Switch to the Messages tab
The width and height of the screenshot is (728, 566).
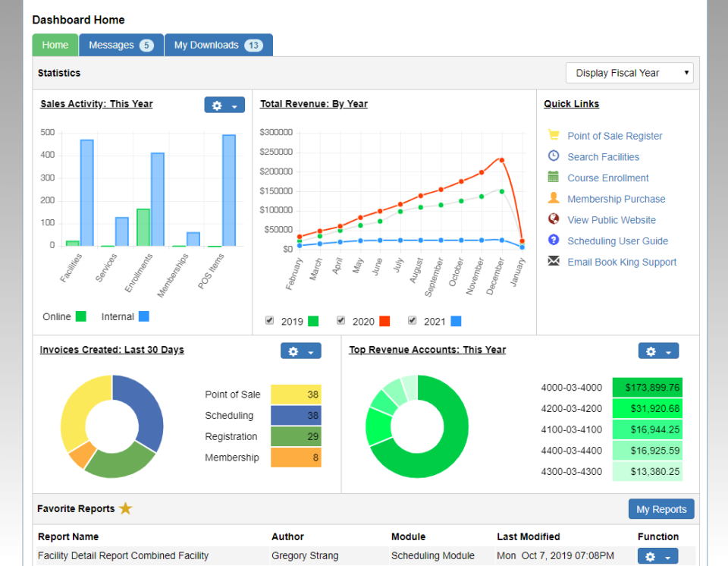pyautogui.click(x=121, y=45)
